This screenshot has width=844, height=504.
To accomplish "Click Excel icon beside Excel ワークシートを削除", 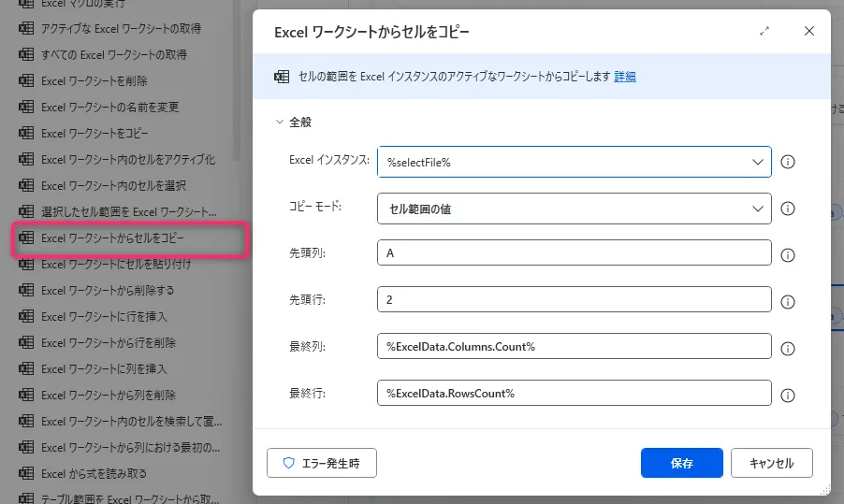I will coord(26,81).
